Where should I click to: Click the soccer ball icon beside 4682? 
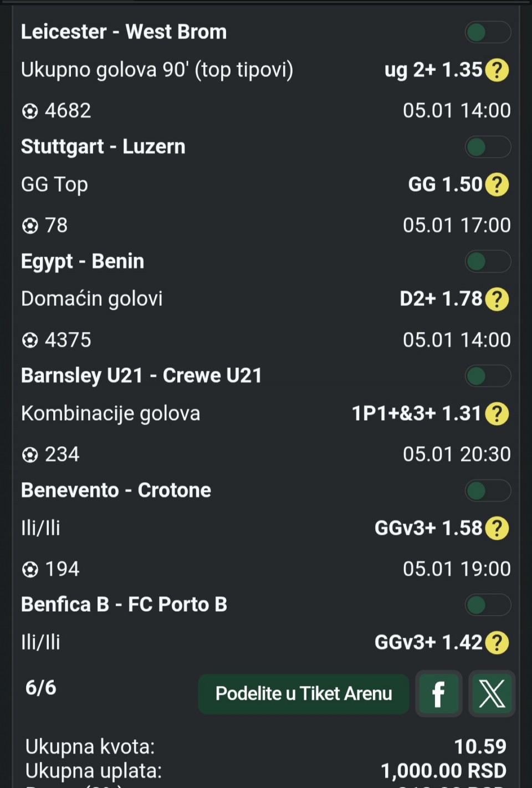tap(30, 111)
